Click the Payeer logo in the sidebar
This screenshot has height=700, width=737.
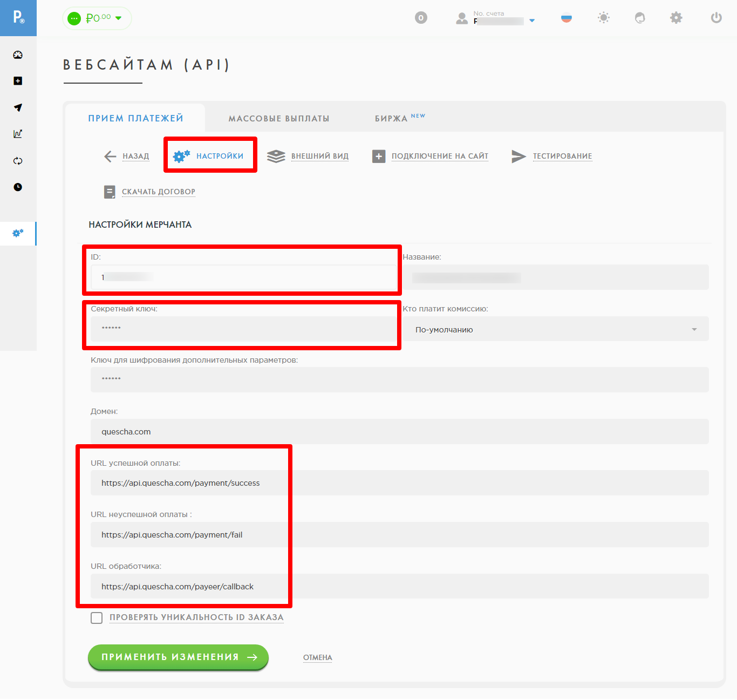click(x=18, y=18)
